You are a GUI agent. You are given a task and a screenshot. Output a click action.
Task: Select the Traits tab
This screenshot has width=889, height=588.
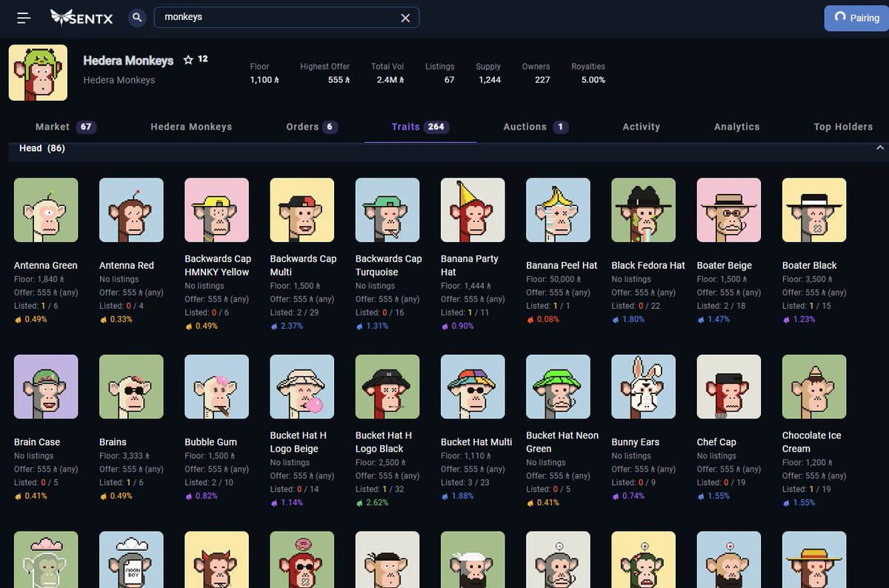tap(420, 127)
